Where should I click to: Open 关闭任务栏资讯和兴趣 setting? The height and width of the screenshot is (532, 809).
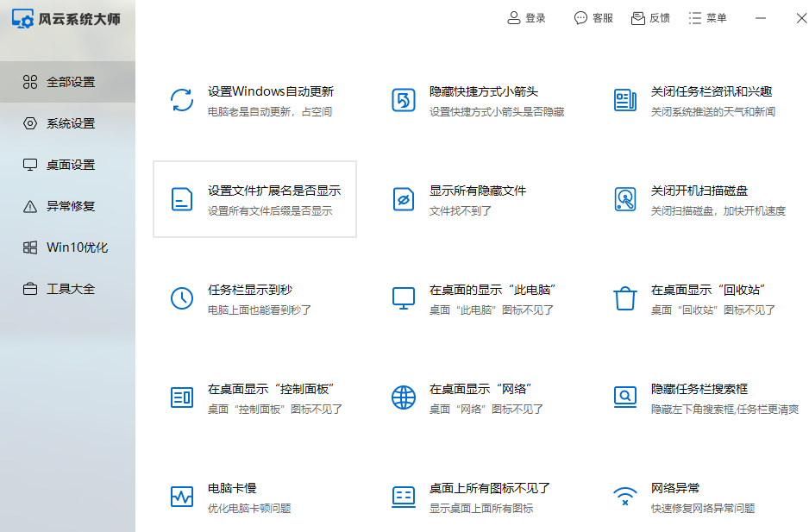[x=712, y=91]
